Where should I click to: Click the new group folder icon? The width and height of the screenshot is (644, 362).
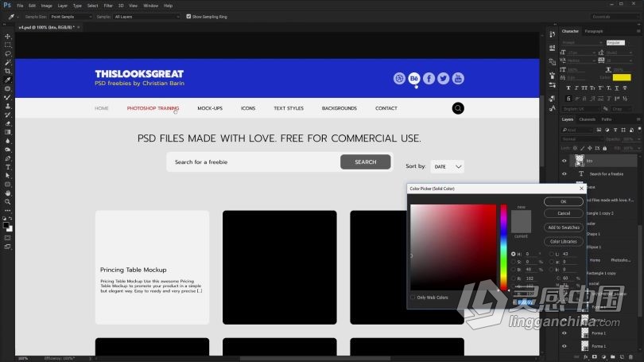pos(613,357)
